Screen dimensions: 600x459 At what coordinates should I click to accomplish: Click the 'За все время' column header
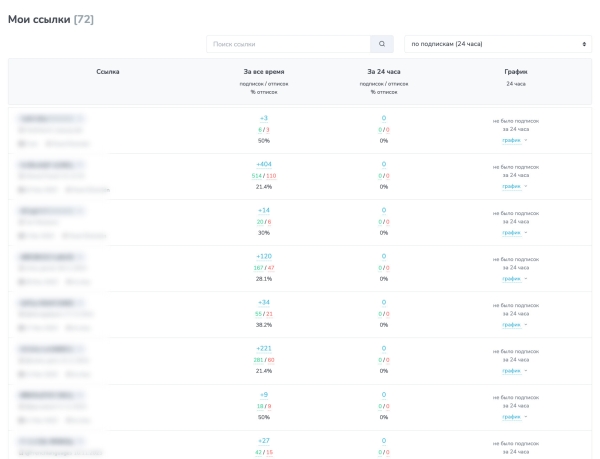pyautogui.click(x=264, y=72)
